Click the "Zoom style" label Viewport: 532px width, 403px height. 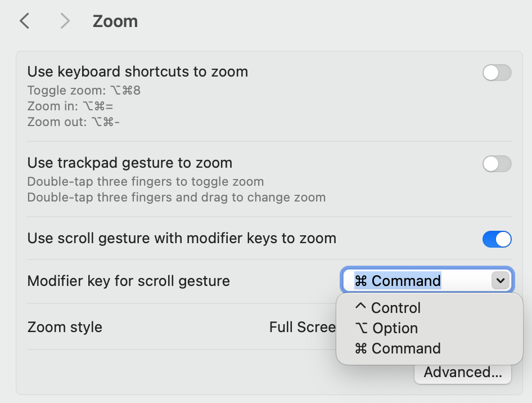(x=65, y=327)
